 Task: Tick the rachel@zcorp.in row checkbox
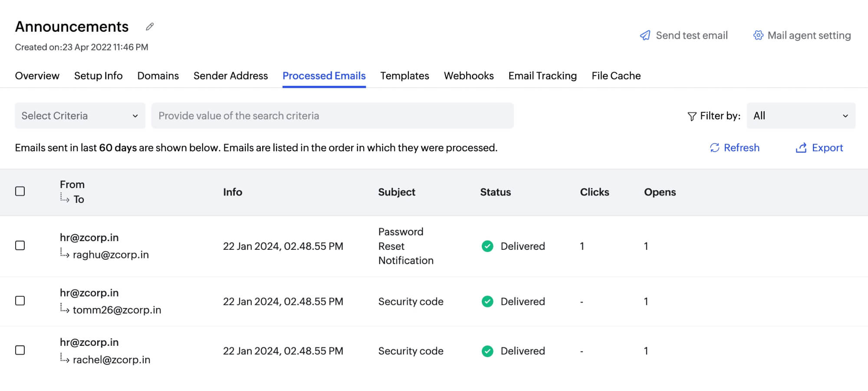(x=20, y=351)
